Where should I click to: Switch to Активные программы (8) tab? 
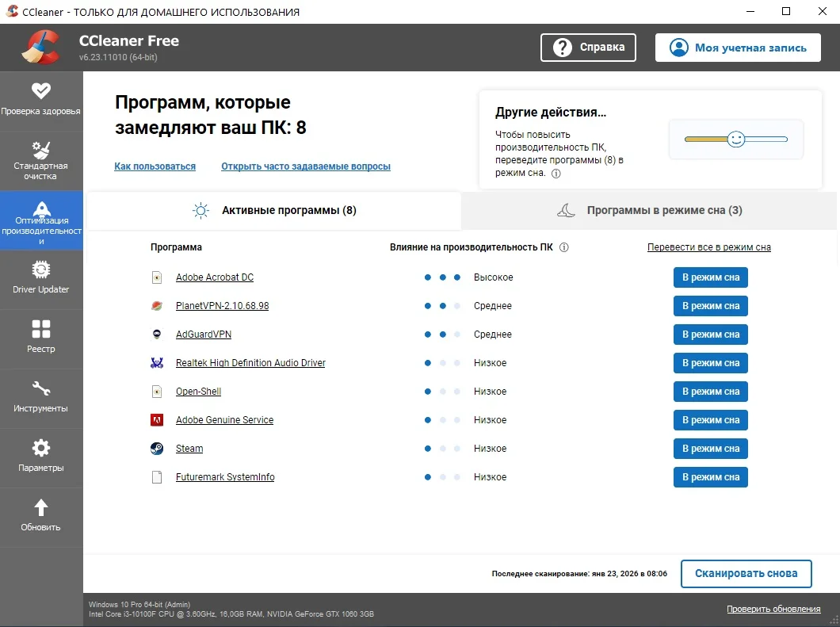coord(273,210)
